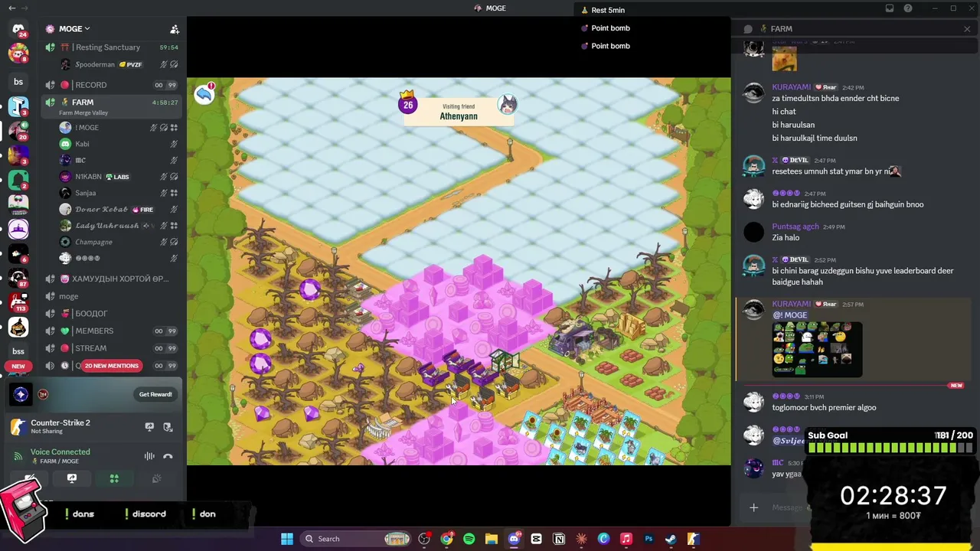Viewport: 980px width, 551px height.
Task: Open Steam from the taskbar
Action: coord(671,539)
